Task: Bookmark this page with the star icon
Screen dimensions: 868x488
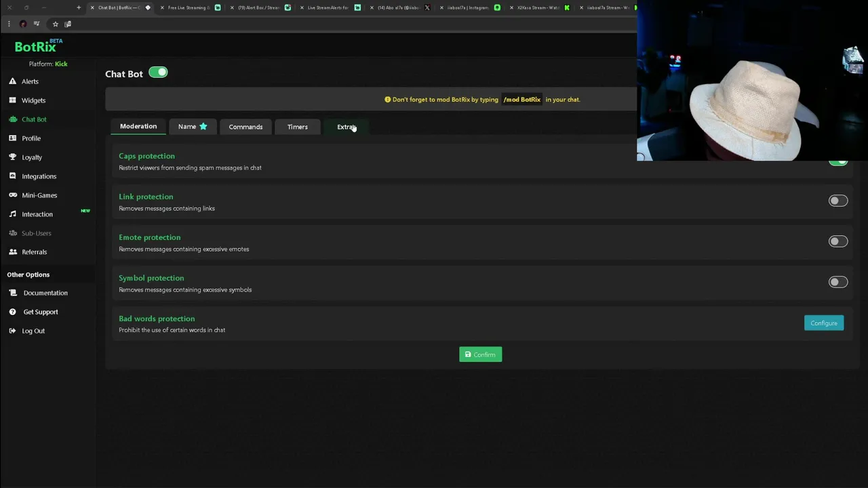Action: coord(56,24)
